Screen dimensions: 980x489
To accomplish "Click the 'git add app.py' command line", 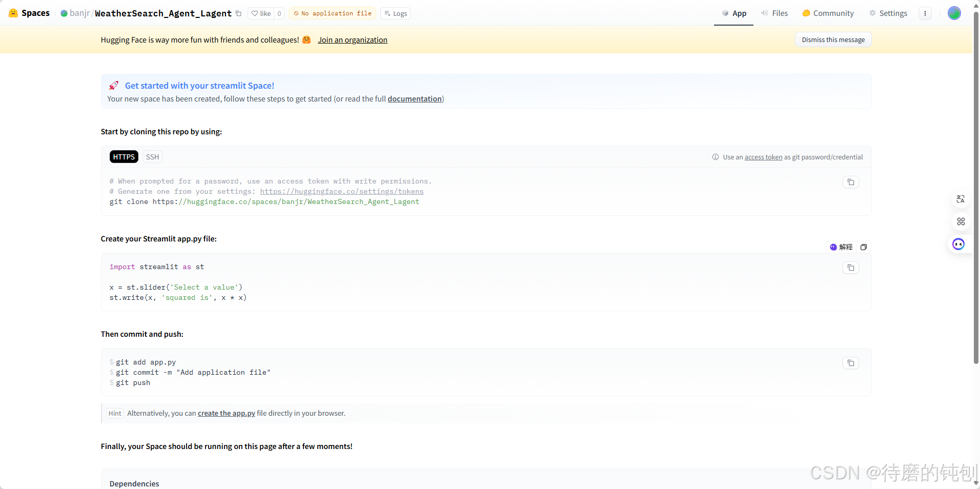I will coord(146,362).
